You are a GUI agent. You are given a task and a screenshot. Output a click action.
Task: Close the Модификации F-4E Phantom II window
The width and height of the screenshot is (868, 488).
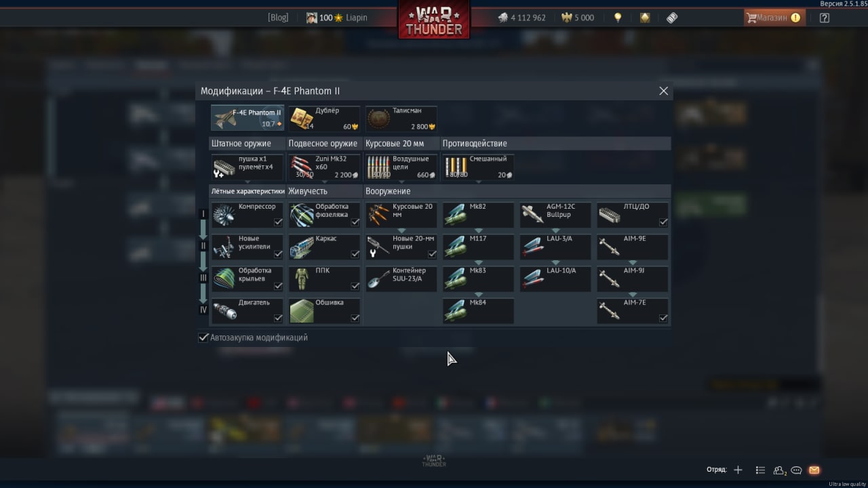[664, 91]
